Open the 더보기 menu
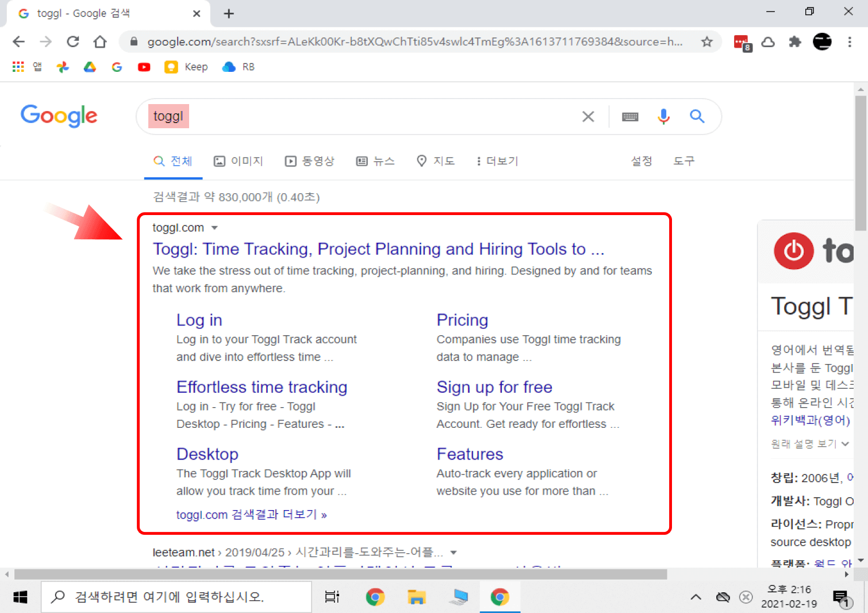Image resolution: width=868 pixels, height=613 pixels. [497, 161]
